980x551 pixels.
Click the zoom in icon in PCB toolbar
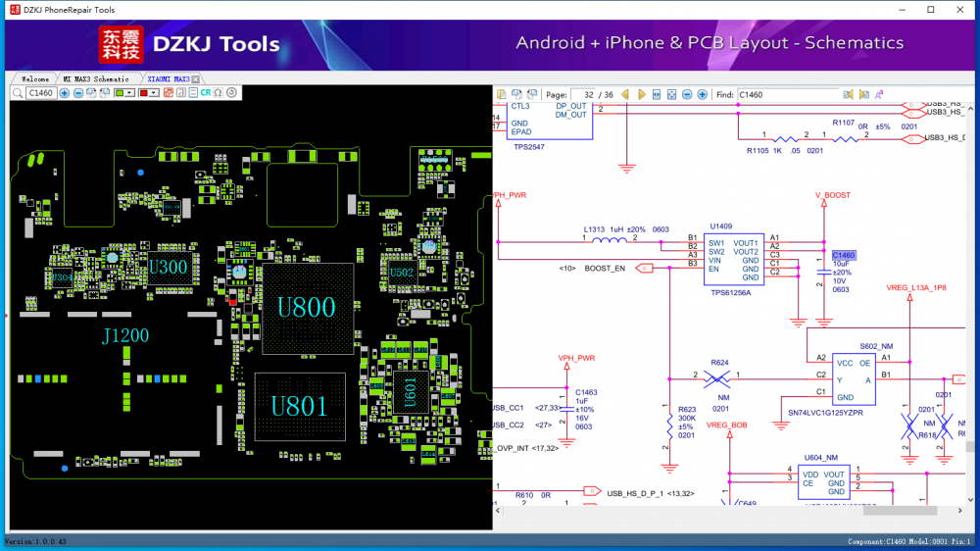click(65, 93)
